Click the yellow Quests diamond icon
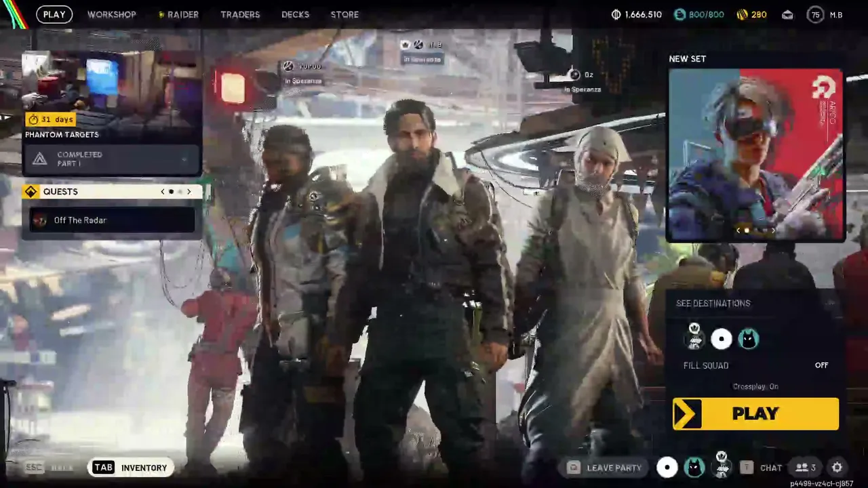This screenshot has height=488, width=868. point(31,192)
